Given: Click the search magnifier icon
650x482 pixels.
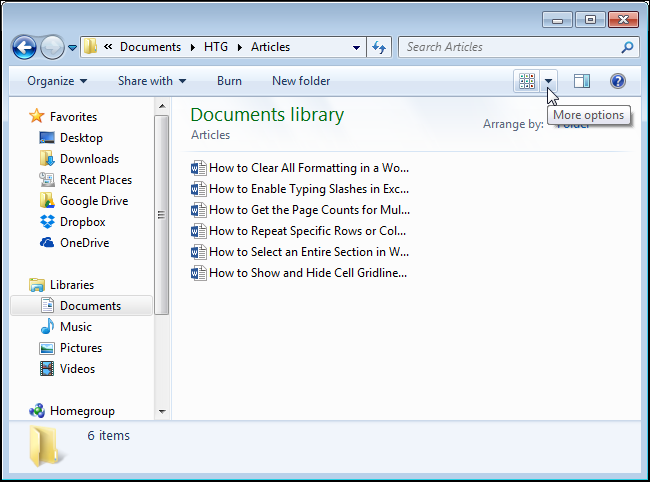Looking at the screenshot, I should pyautogui.click(x=627, y=47).
